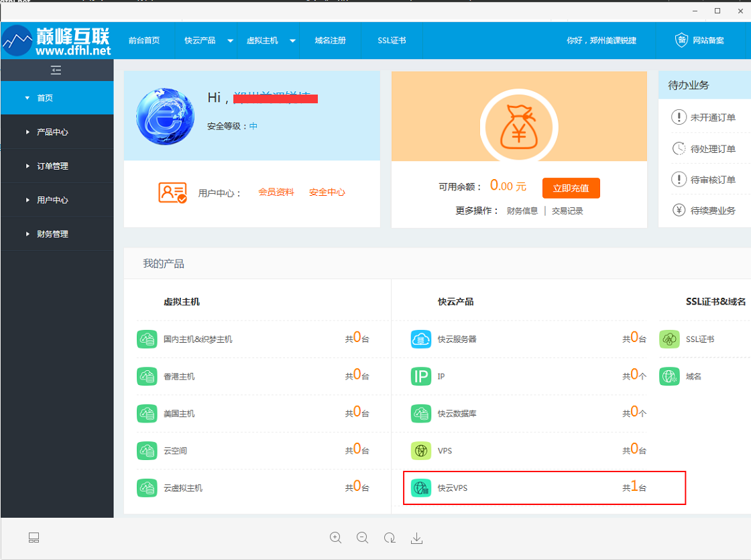Open the 安全中心 link
The image size is (751, 560).
(327, 192)
